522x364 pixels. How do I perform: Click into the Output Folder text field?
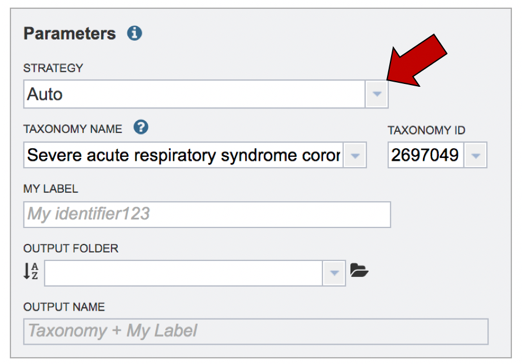[183, 273]
